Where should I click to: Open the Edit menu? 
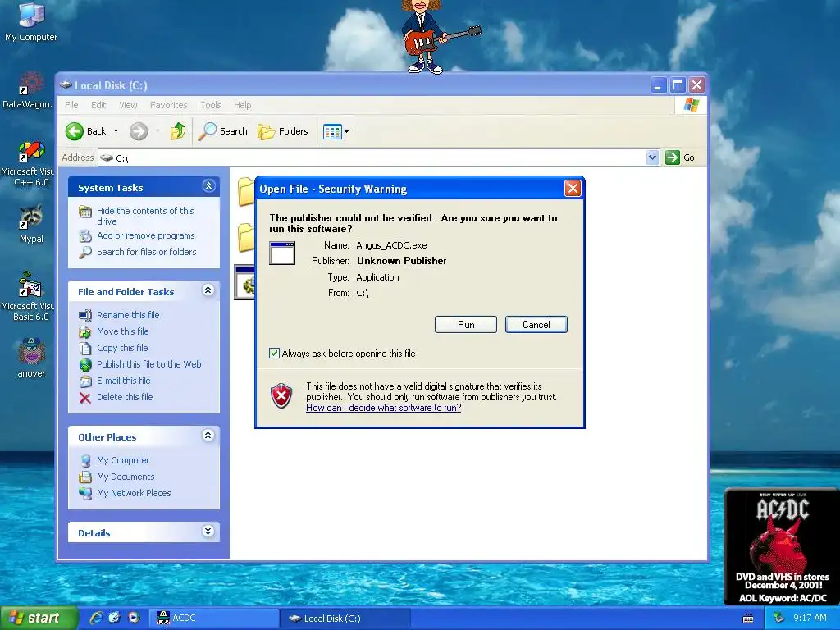click(98, 105)
